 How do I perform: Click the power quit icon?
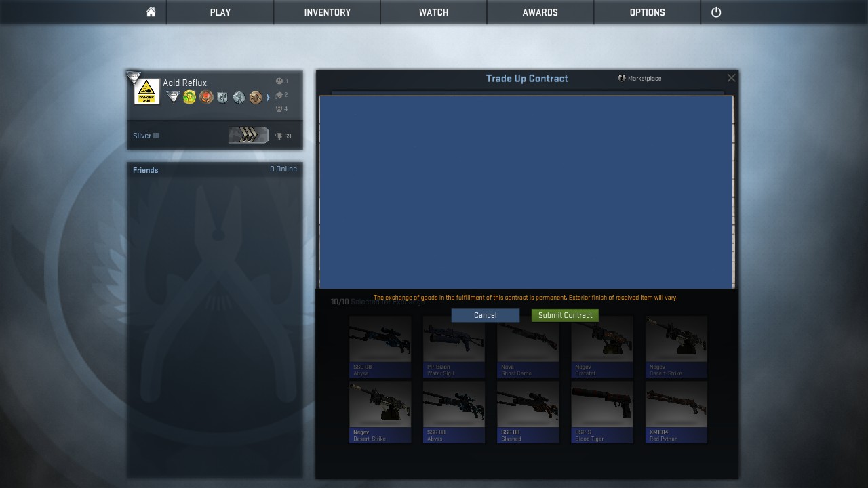click(x=716, y=12)
